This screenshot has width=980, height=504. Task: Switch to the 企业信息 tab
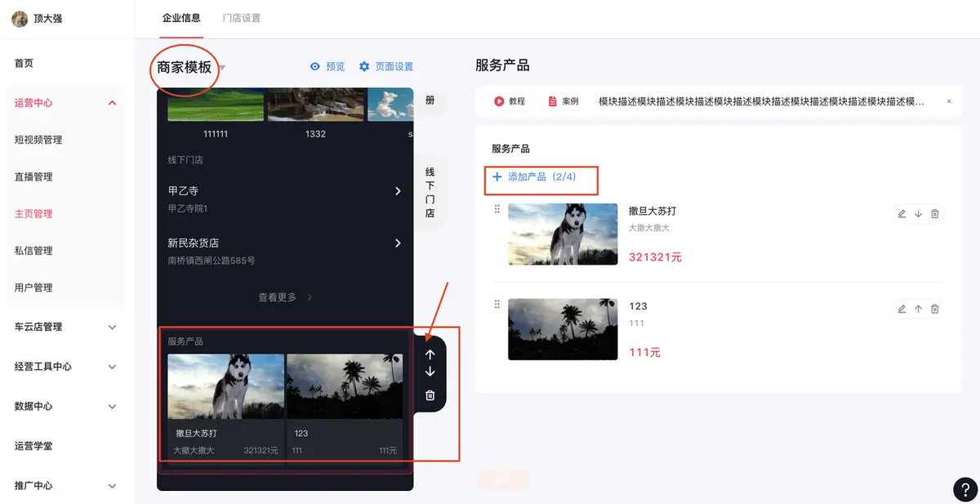click(x=181, y=18)
